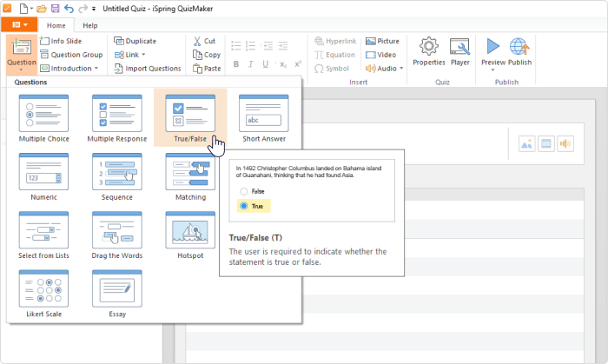Cut the selection
Screen dimensions: 608x364
204,41
